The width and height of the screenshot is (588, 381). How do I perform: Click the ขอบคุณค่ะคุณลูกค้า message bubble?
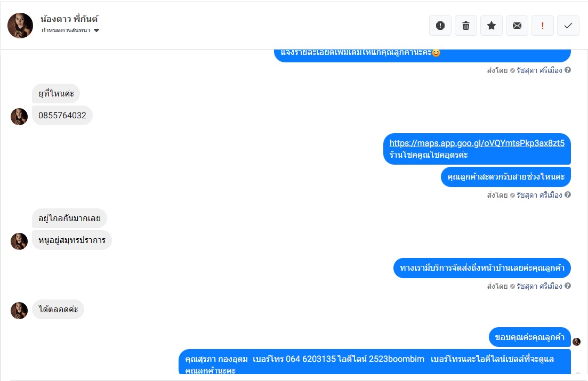[x=529, y=337]
